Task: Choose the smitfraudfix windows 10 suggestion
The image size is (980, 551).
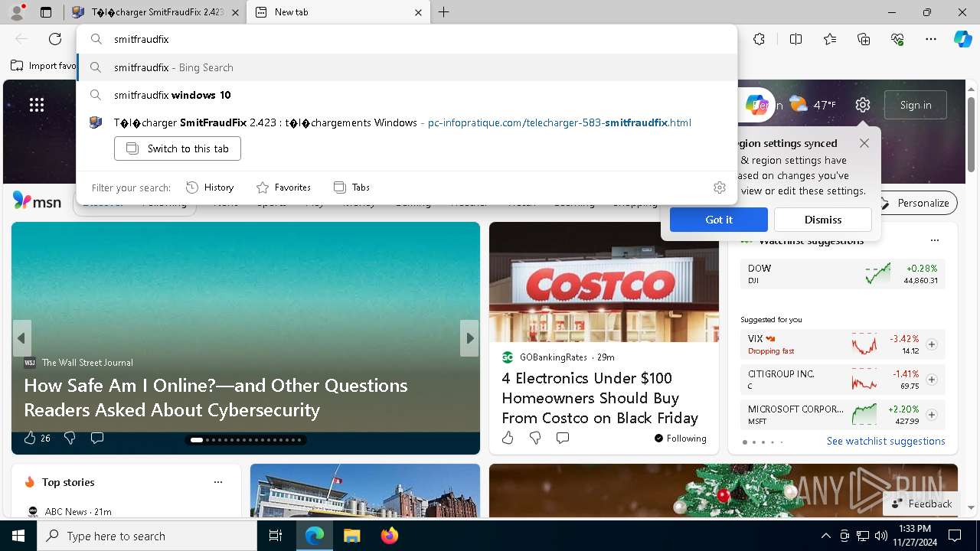Action: 407,95
